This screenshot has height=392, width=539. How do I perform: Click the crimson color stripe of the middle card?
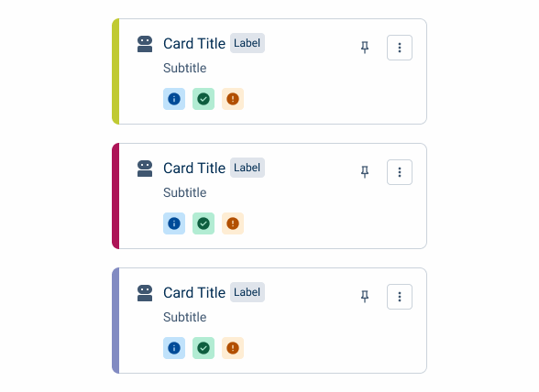(115, 196)
